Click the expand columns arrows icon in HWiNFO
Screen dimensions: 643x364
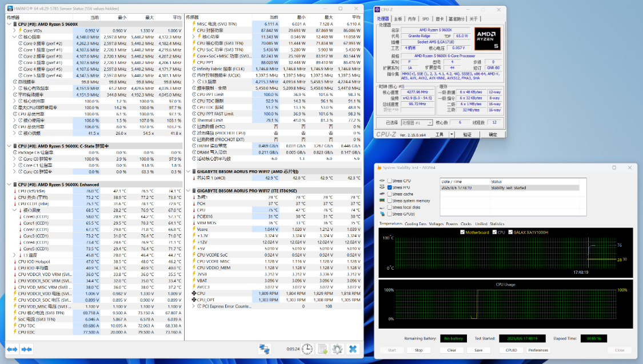click(x=12, y=349)
